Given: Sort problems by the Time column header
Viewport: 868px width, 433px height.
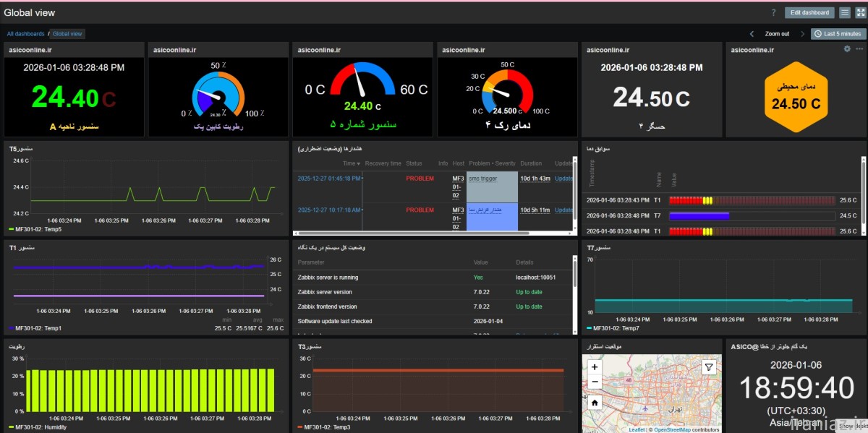Looking at the screenshot, I should tap(350, 163).
